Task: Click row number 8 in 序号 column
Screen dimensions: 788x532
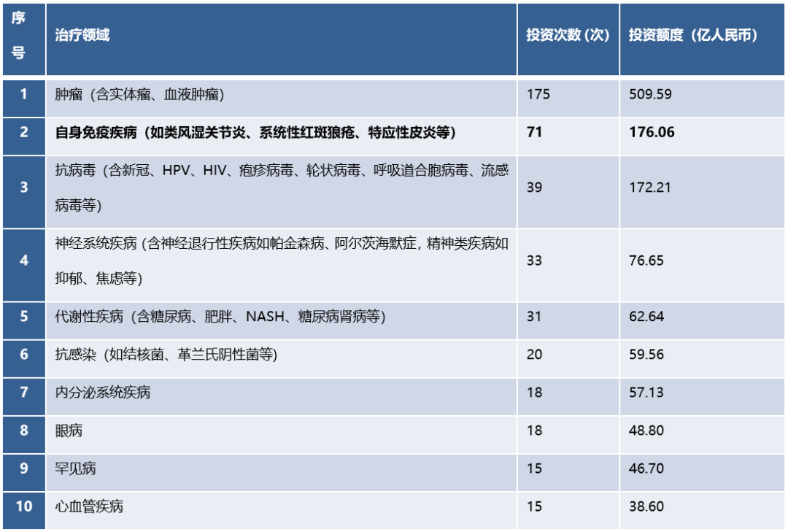Action: (23, 431)
